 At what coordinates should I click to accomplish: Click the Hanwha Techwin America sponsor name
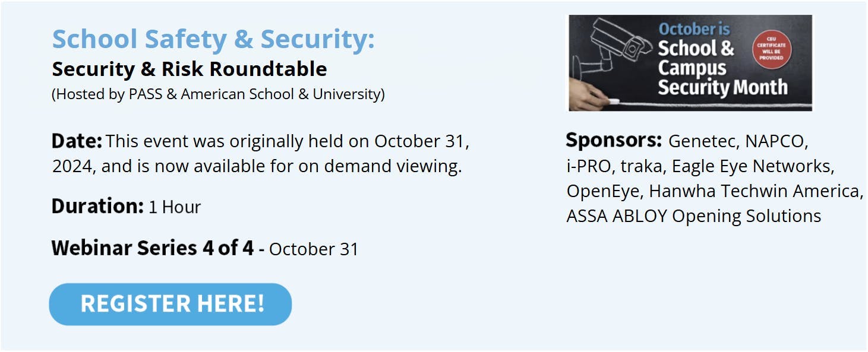pyautogui.click(x=755, y=191)
